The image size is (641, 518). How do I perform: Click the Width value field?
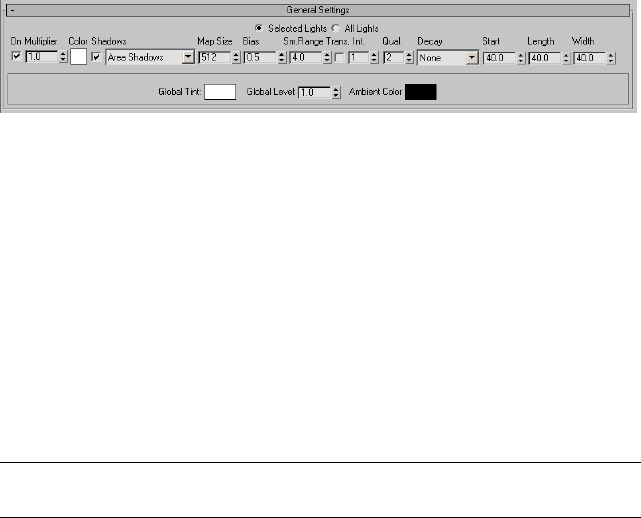pos(589,58)
